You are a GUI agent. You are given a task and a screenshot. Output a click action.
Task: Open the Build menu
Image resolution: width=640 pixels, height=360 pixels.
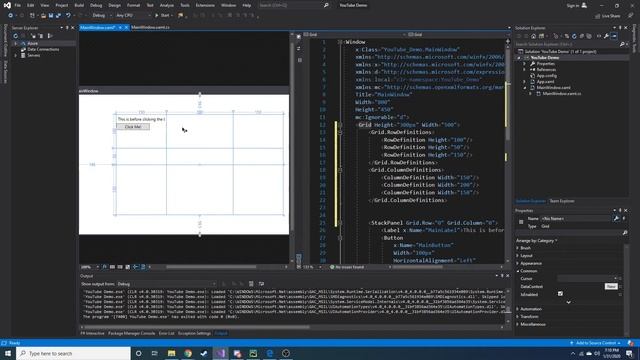(x=79, y=5)
